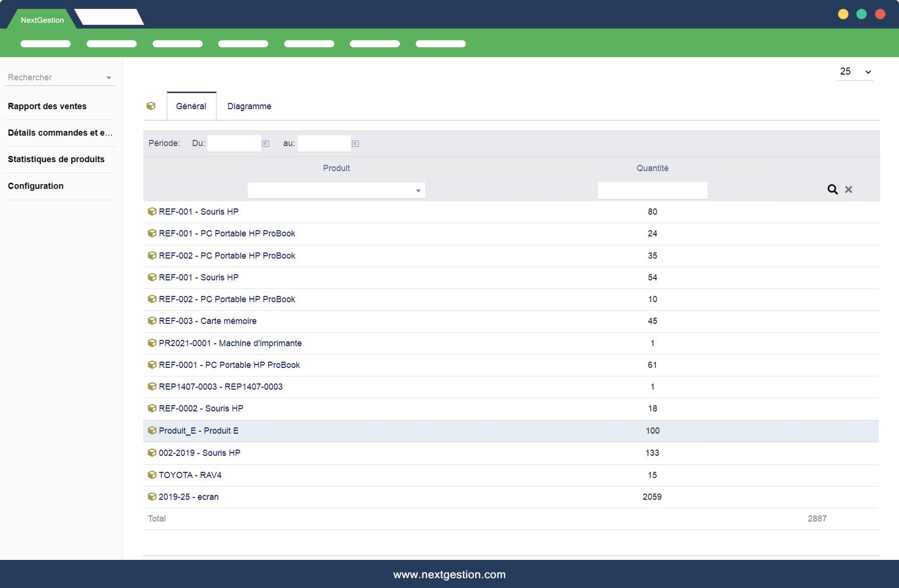Open the Produit filter dropdown
Image resolution: width=899 pixels, height=588 pixels.
(x=418, y=191)
